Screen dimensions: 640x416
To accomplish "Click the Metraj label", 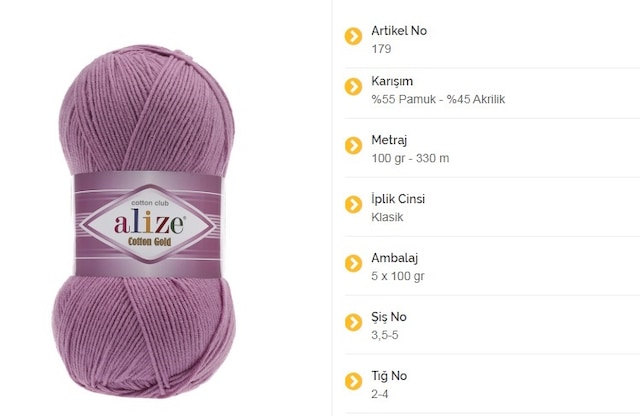I will (x=389, y=140).
